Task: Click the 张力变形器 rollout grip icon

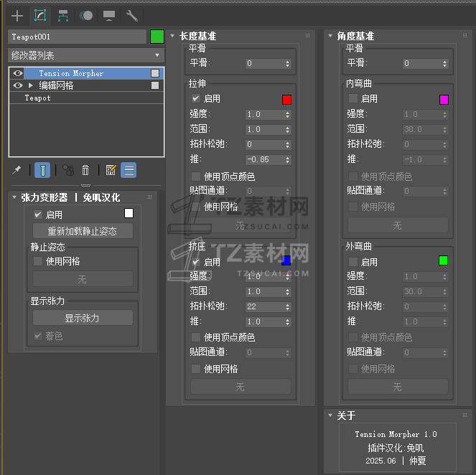Action: [x=149, y=197]
